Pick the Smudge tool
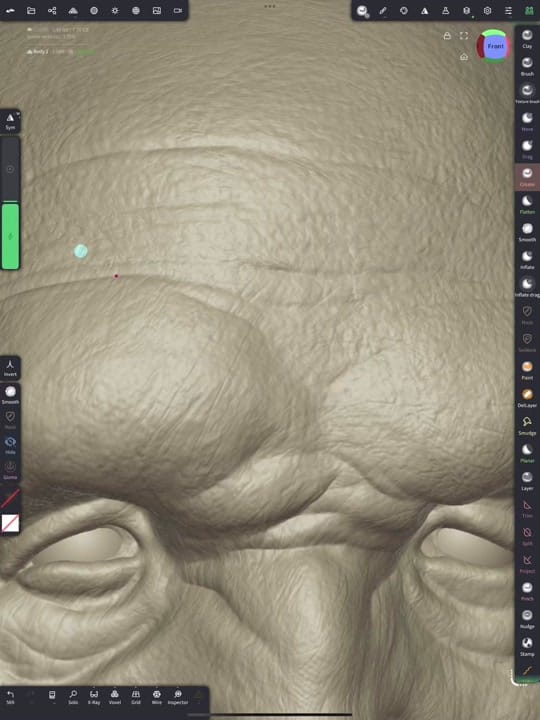This screenshot has height=720, width=540. tap(527, 426)
